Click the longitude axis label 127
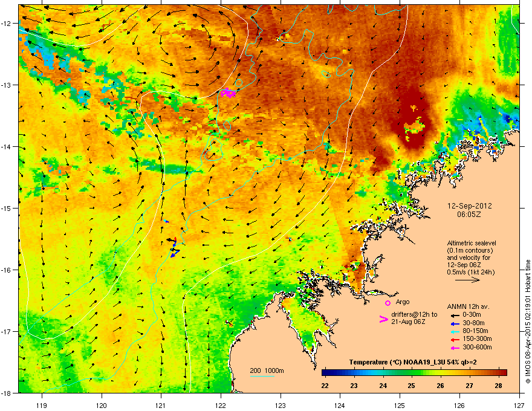This screenshot has width=532, height=411. pyautogui.click(x=519, y=405)
